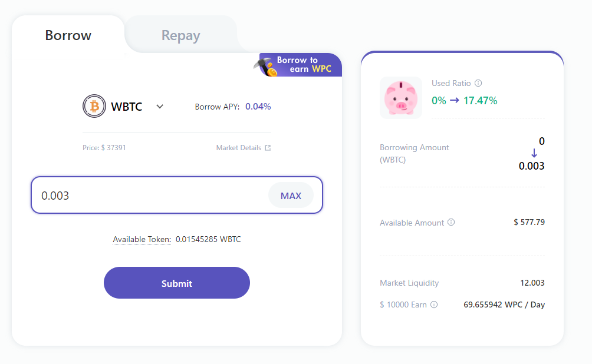The height and width of the screenshot is (364, 592).
Task: Switch to the Repay tab
Action: 181,35
